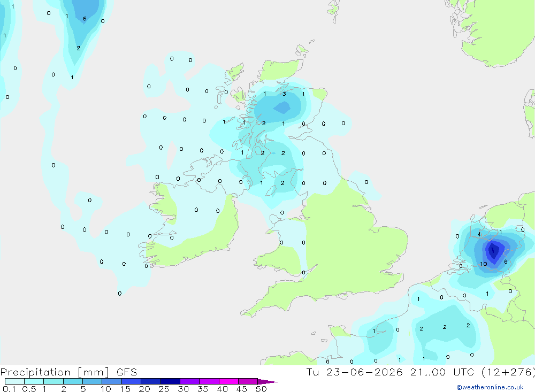Click the 'Precipitation [mm]' title text
The width and height of the screenshot is (535, 392).
coord(55,372)
